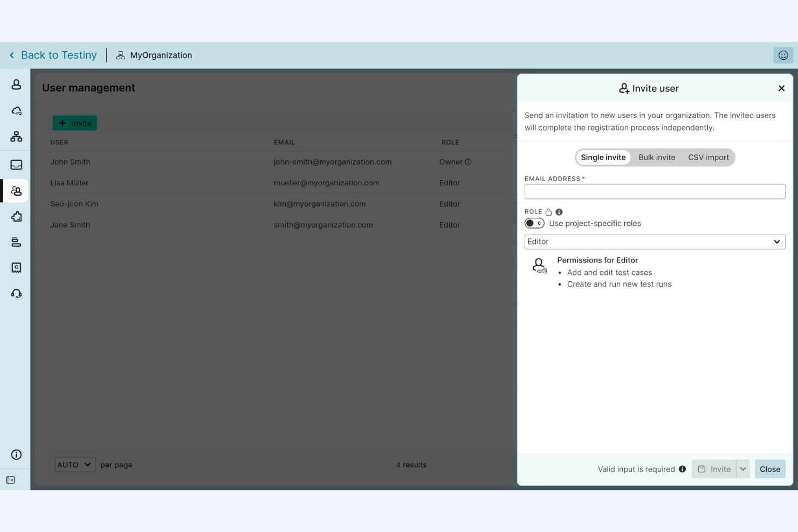Select the cloud backup sidebar icon
The height and width of the screenshot is (532, 798).
click(x=16, y=110)
